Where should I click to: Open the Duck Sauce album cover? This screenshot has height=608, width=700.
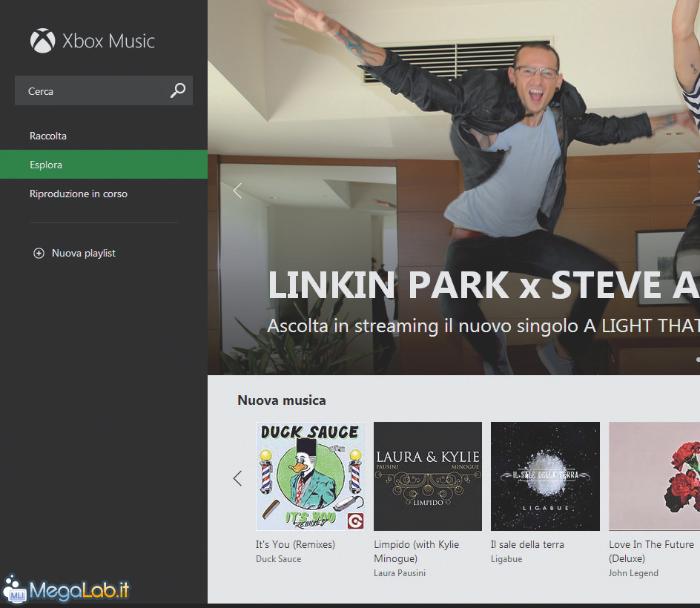coord(310,476)
